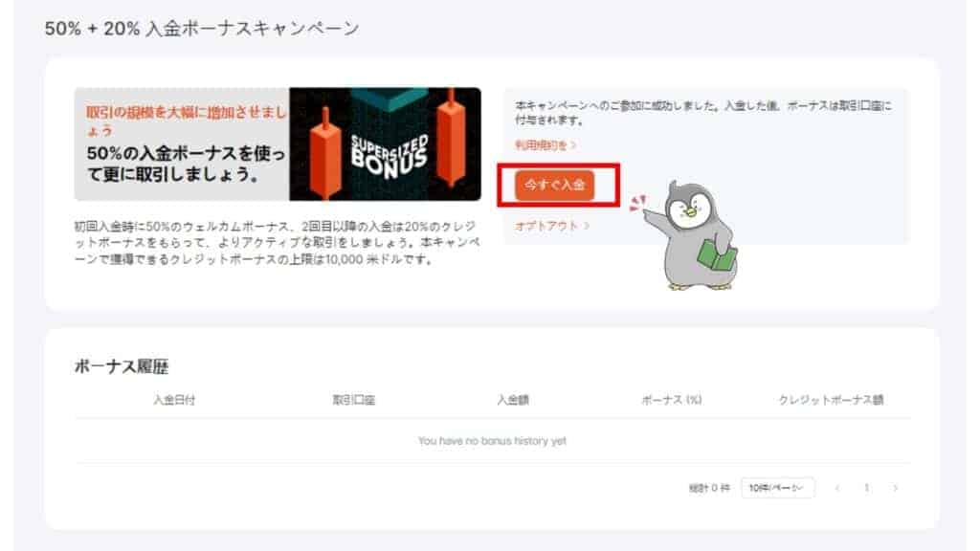
Task: Open the 10件/ページ page size dropdown
Action: click(x=777, y=487)
